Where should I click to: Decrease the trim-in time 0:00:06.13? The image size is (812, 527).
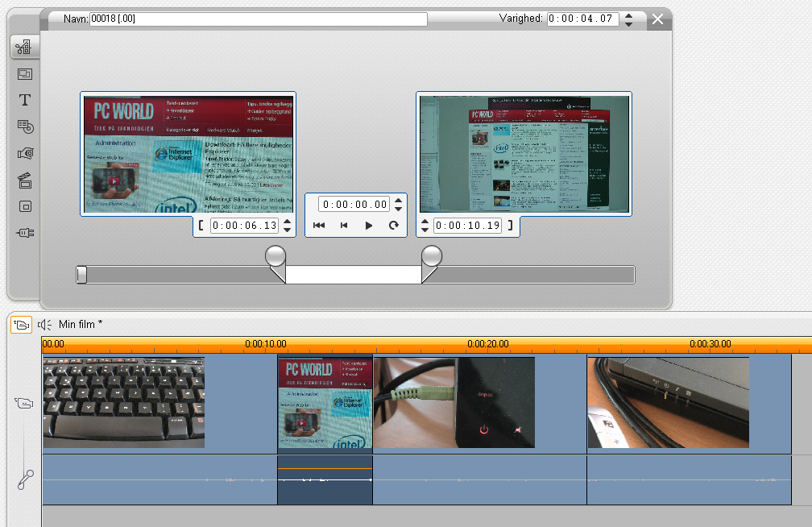coord(288,230)
